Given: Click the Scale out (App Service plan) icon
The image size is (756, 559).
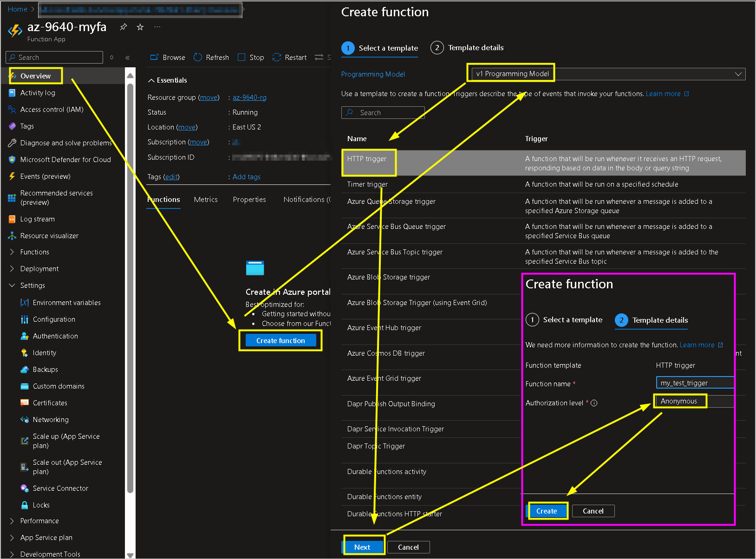Looking at the screenshot, I should pyautogui.click(x=25, y=467).
